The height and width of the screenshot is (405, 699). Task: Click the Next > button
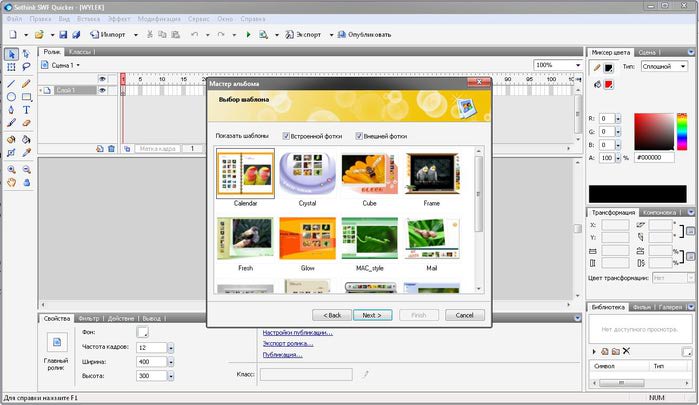(x=372, y=315)
